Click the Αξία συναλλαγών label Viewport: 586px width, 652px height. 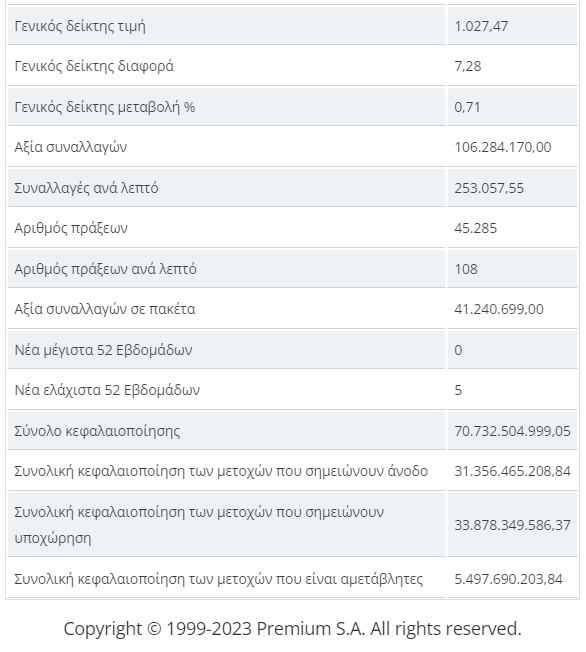tap(70, 147)
